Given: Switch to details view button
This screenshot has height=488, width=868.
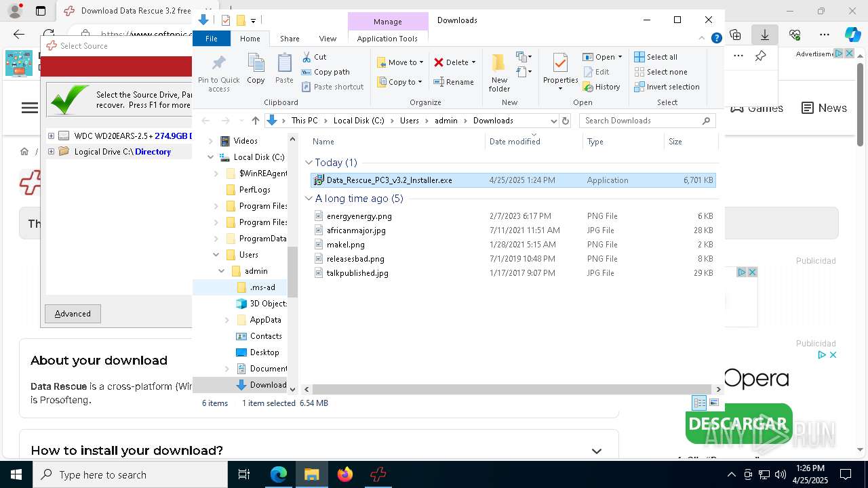Looking at the screenshot, I should point(699,403).
